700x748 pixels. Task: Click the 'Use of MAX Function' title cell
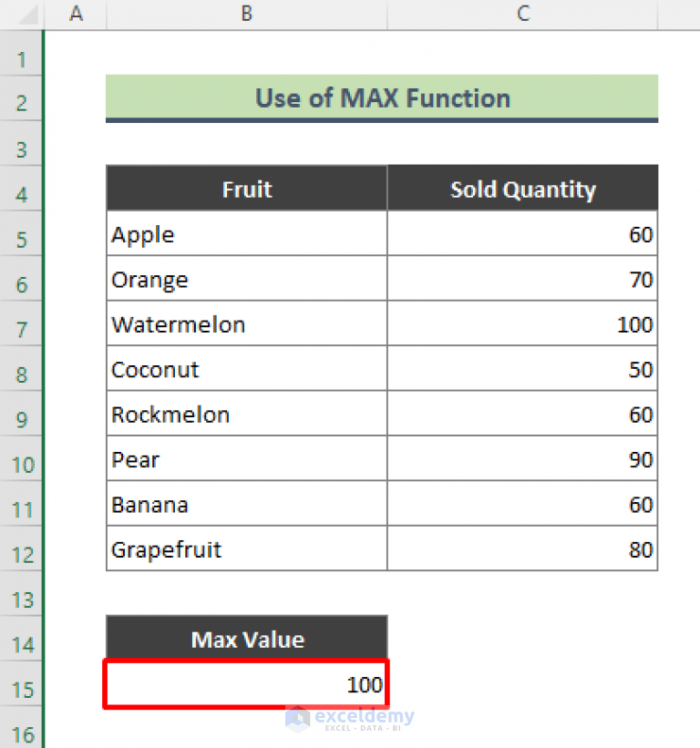click(382, 98)
